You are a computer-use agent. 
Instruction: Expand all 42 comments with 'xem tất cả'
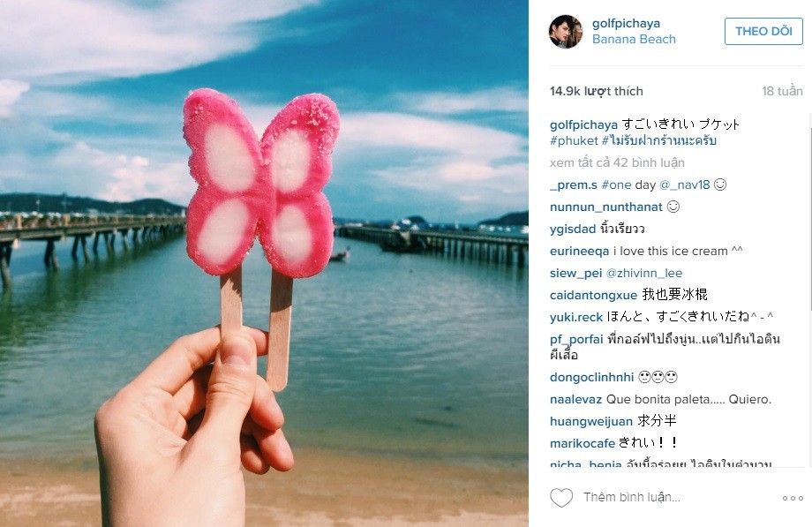(x=617, y=162)
